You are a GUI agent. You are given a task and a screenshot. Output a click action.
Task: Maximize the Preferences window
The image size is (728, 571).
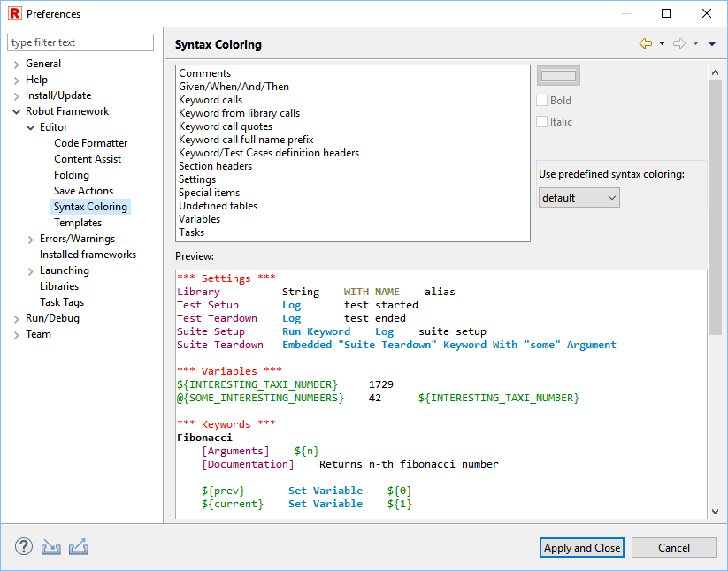coord(666,13)
